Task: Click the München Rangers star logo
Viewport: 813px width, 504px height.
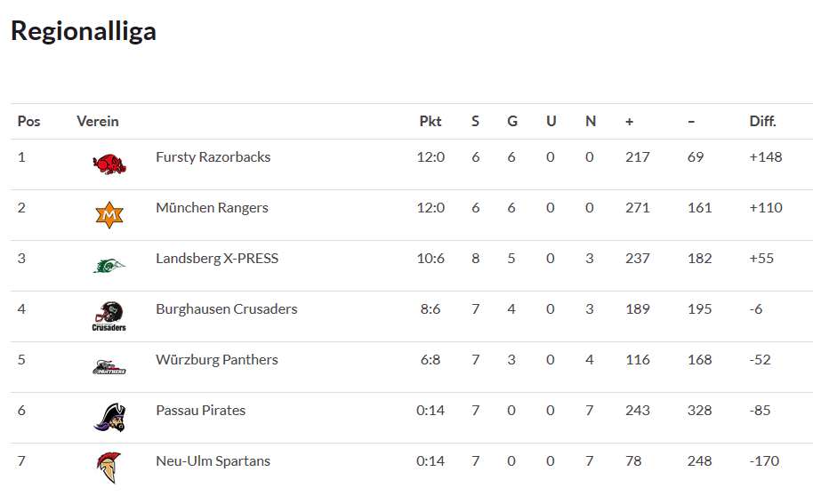Action: tap(109, 214)
